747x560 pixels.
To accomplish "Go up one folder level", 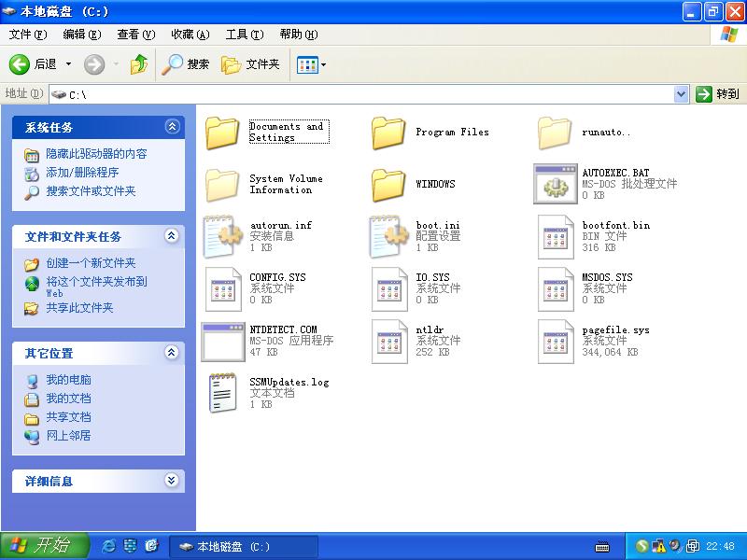I will pos(138,64).
